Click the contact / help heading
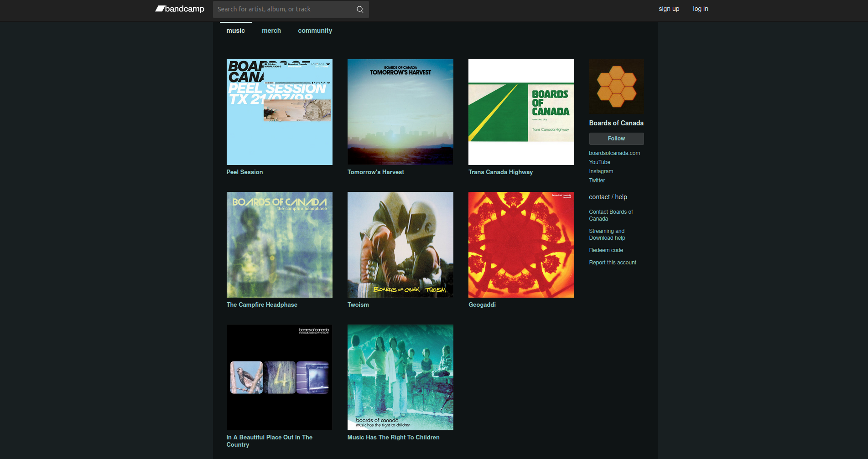The height and width of the screenshot is (459, 868). pos(608,197)
